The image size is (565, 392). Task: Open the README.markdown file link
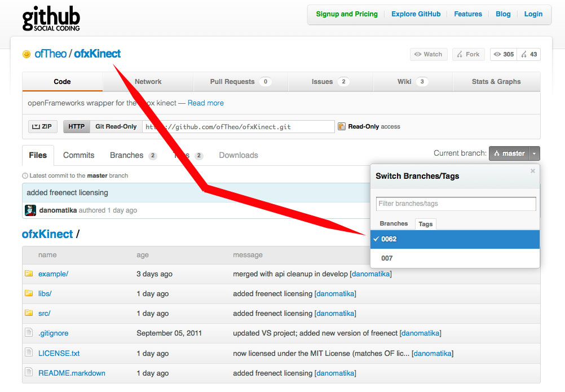72,373
